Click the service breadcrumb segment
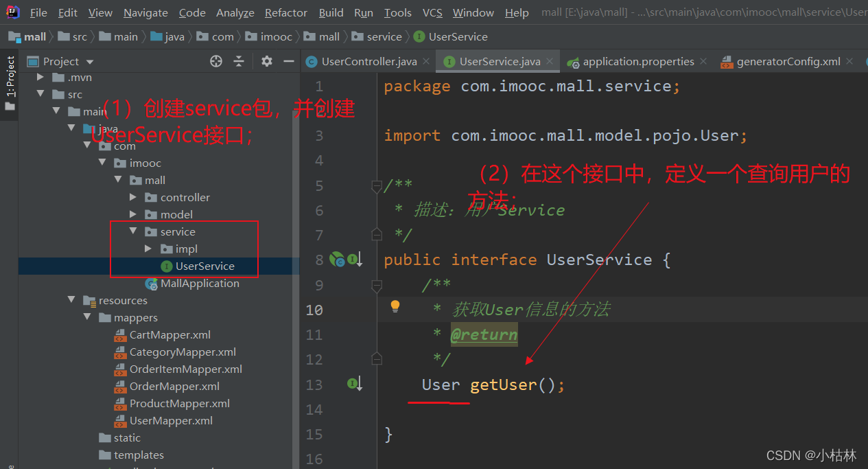868x469 pixels. pos(377,36)
